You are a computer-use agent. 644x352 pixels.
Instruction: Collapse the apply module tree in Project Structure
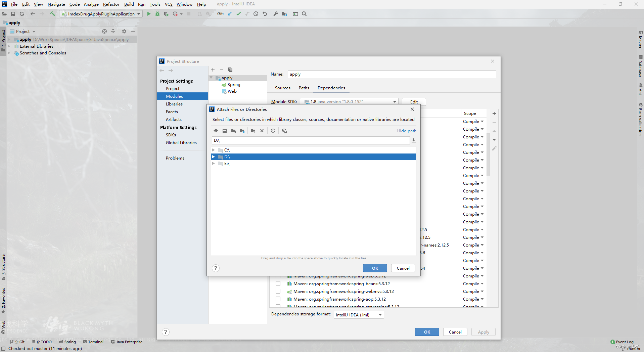click(211, 78)
